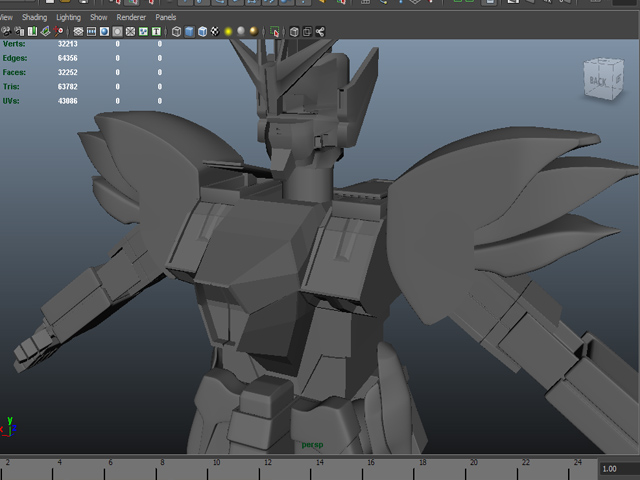The height and width of the screenshot is (480, 640).
Task: Select Smooth Shade All mode
Action: pyautogui.click(x=189, y=31)
